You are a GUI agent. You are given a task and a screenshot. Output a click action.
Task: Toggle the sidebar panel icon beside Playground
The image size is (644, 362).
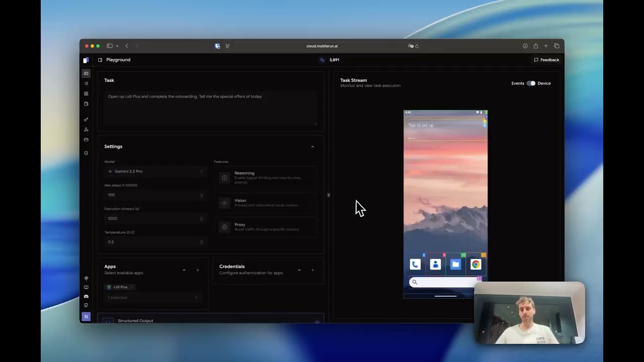[x=100, y=60]
